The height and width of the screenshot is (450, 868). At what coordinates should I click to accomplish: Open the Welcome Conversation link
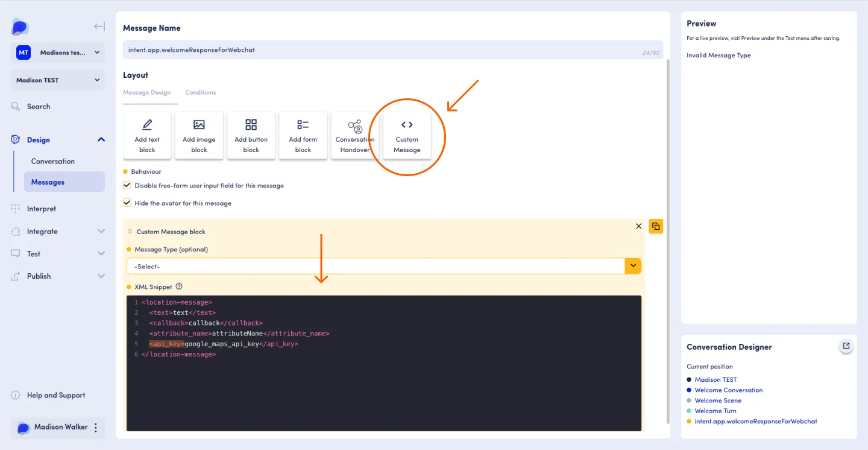(x=728, y=390)
